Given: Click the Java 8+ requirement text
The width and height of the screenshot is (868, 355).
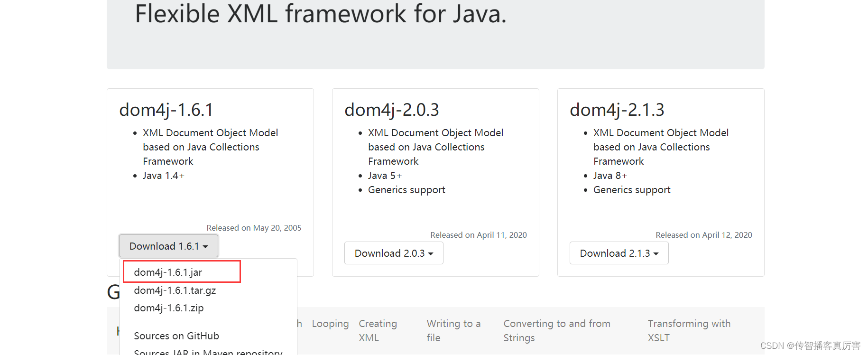Looking at the screenshot, I should (x=610, y=176).
